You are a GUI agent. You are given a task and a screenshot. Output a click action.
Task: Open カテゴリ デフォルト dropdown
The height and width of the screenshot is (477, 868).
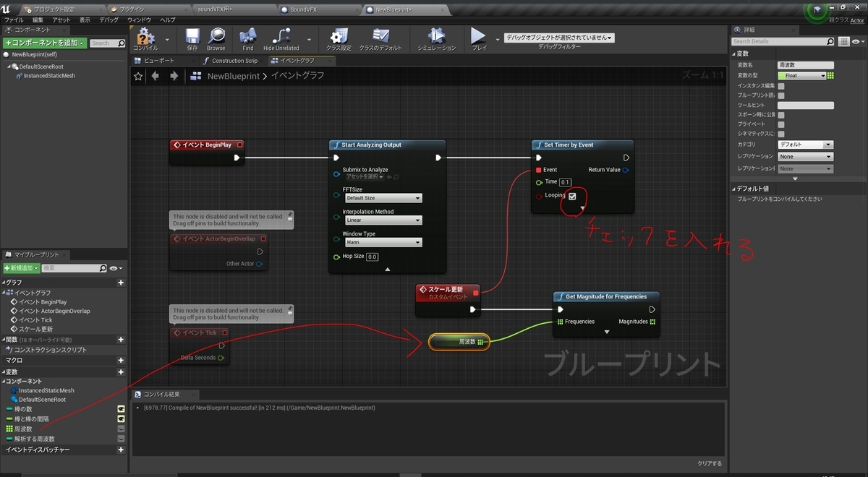[805, 145]
